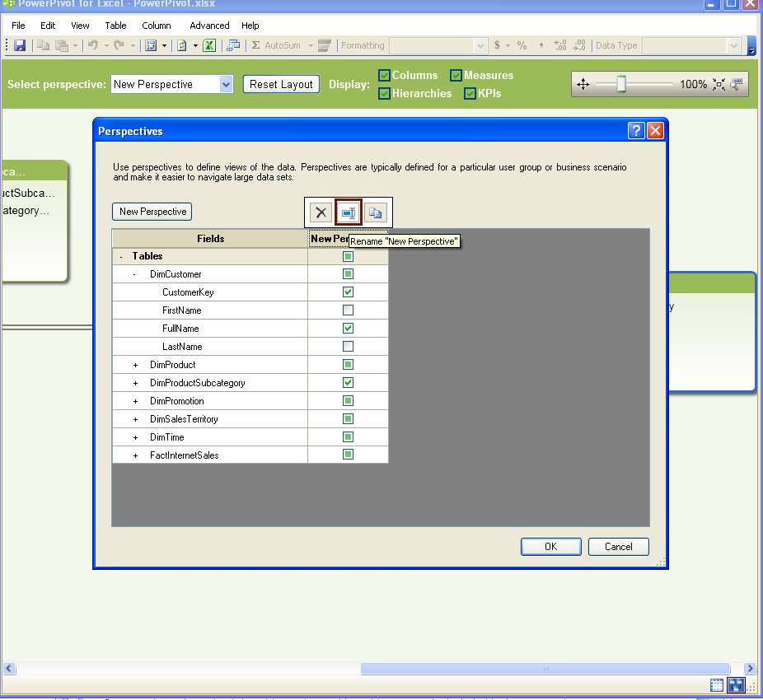Image resolution: width=763 pixels, height=700 pixels.
Task: Save the workbook with the floppy icon
Action: (x=20, y=45)
